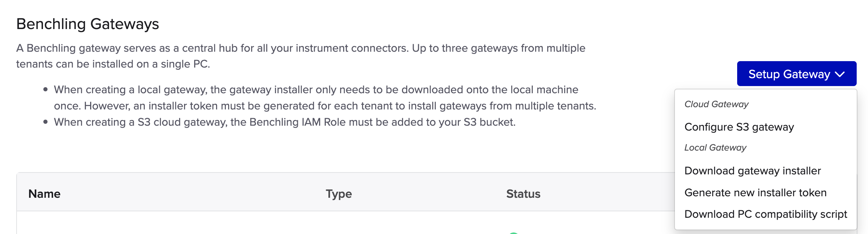Click the bullet marker before S3 gateway note
868x234 pixels.
[45, 122]
